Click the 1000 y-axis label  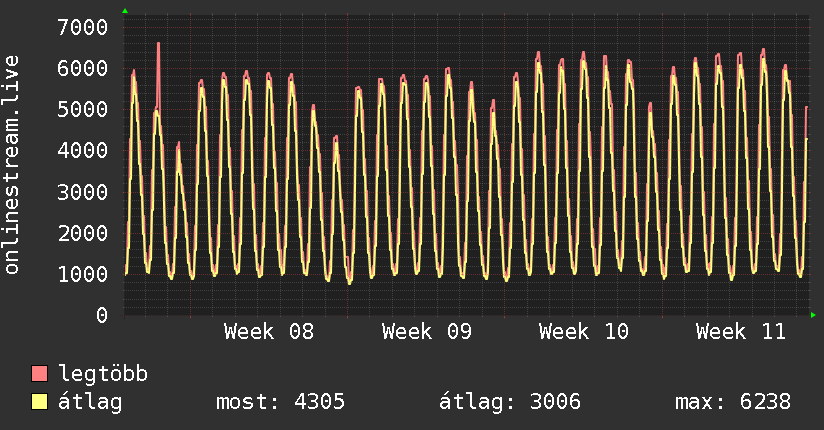(x=82, y=274)
